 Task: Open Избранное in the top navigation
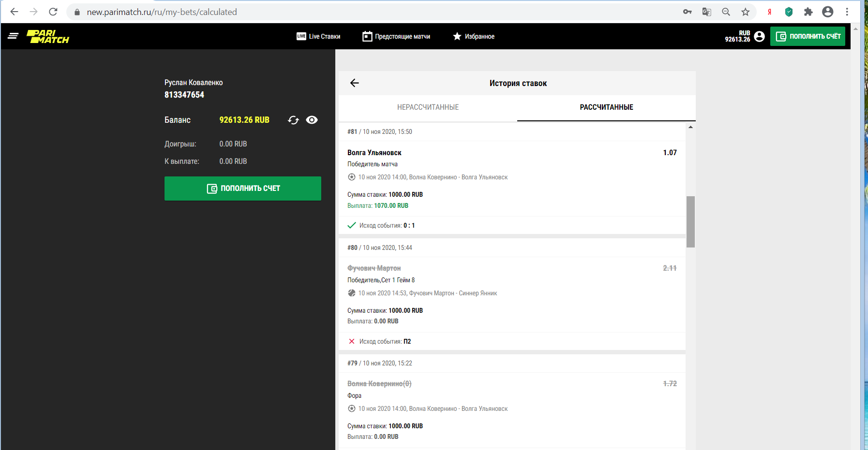474,36
